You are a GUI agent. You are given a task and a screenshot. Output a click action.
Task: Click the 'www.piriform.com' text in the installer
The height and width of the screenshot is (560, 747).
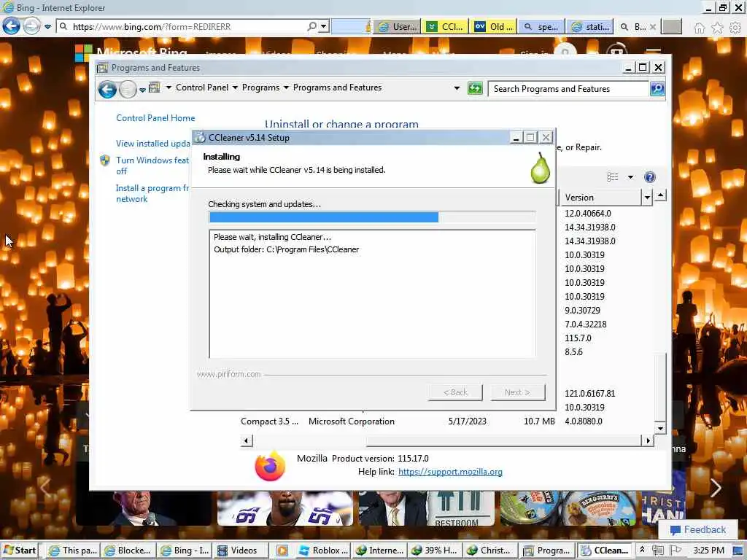click(x=228, y=374)
